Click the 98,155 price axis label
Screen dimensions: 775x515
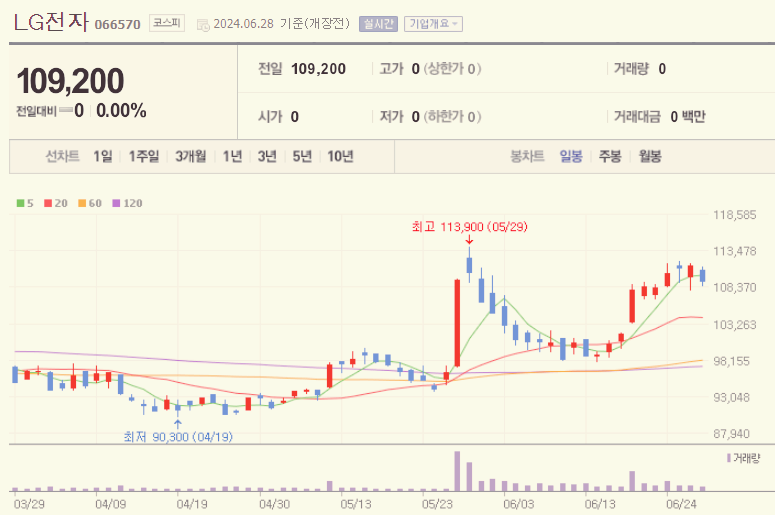(x=732, y=361)
